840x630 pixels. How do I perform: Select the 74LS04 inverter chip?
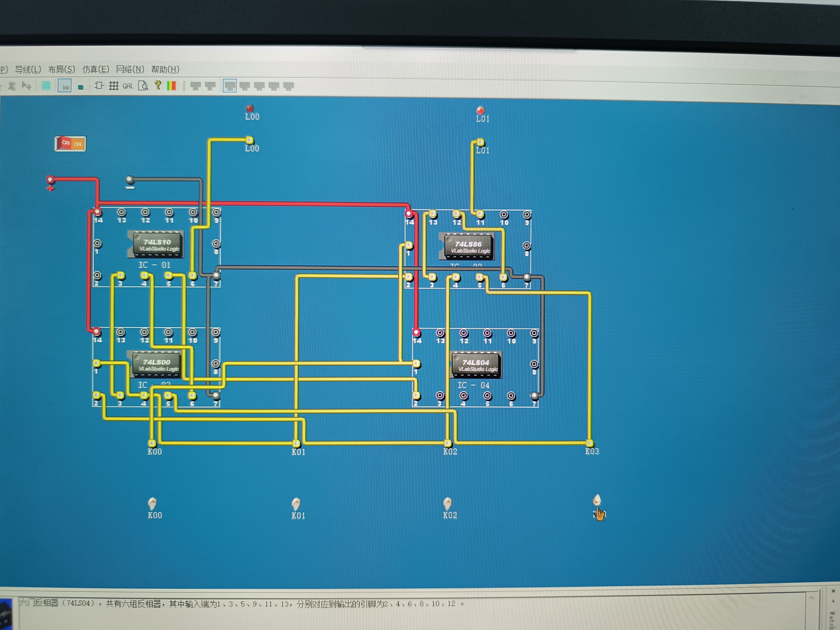tap(476, 365)
